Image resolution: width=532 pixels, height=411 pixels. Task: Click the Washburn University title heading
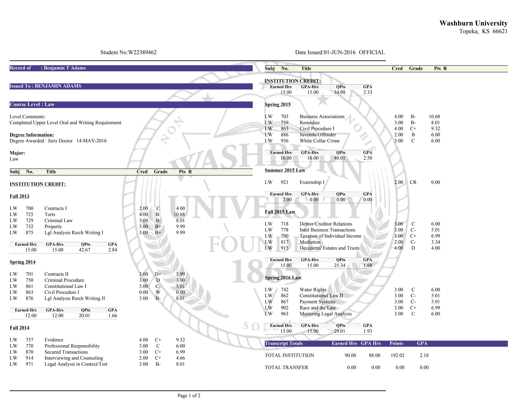coord(473,23)
